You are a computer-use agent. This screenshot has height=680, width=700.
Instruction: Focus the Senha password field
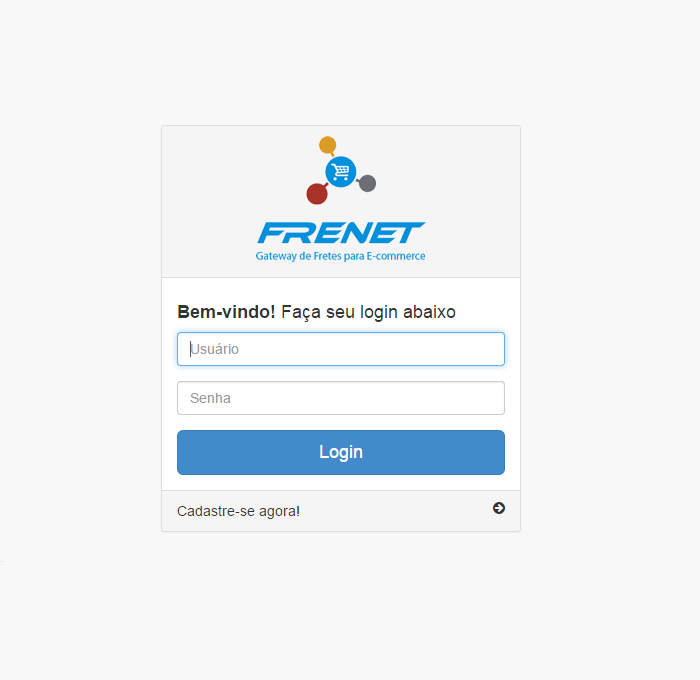pyautogui.click(x=341, y=398)
